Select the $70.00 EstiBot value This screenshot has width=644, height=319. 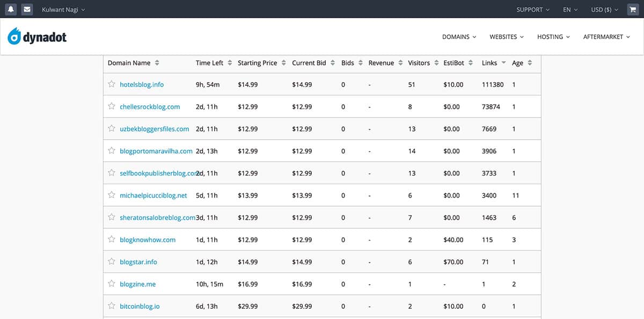pyautogui.click(x=453, y=262)
